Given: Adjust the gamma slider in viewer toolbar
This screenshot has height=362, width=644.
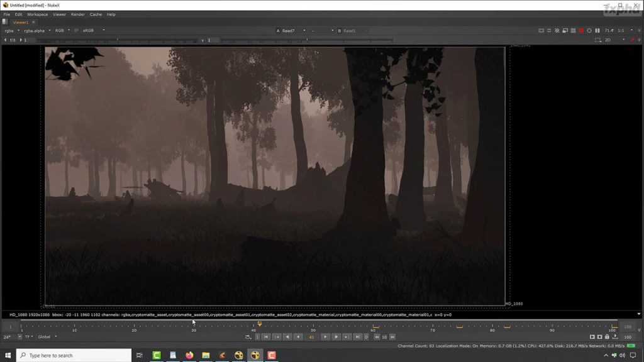Looking at the screenshot, I should 307,40.
